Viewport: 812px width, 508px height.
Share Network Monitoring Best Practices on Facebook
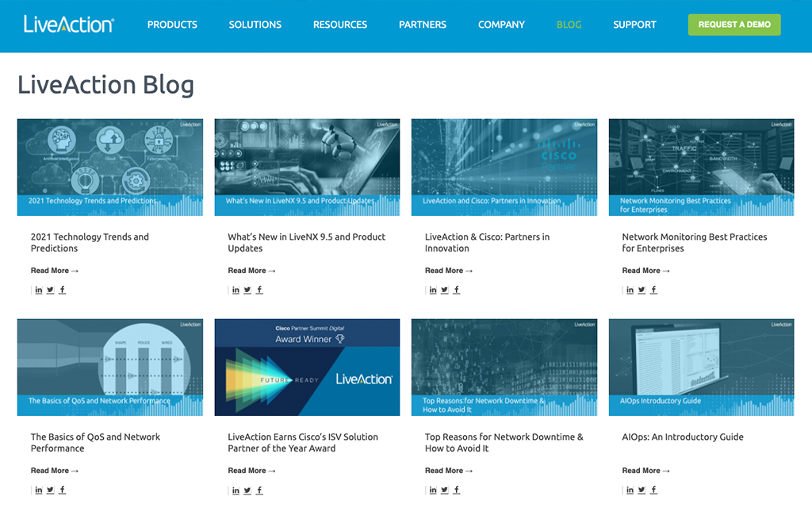(653, 290)
